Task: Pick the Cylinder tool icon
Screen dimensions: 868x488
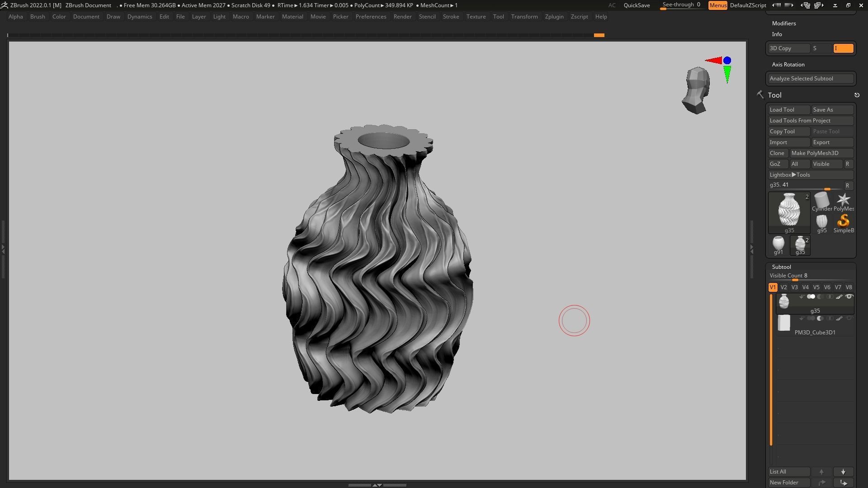Action: (x=821, y=202)
